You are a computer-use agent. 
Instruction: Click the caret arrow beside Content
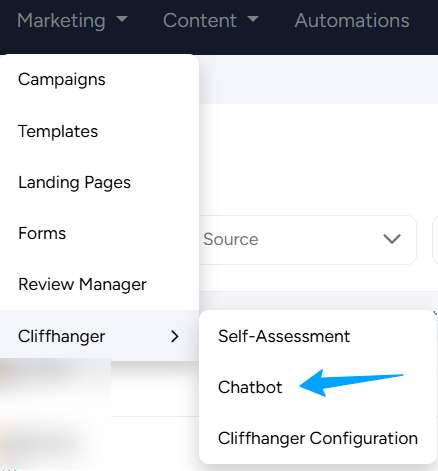[253, 19]
